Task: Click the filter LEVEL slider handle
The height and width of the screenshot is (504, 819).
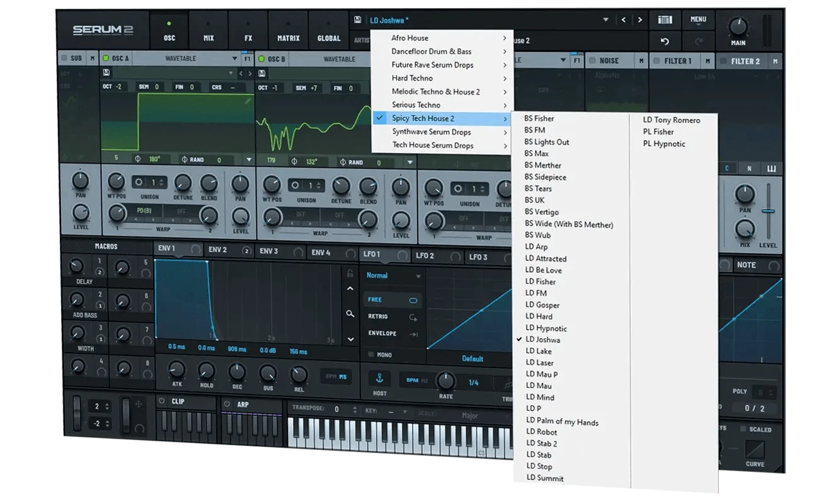Action: [x=768, y=211]
